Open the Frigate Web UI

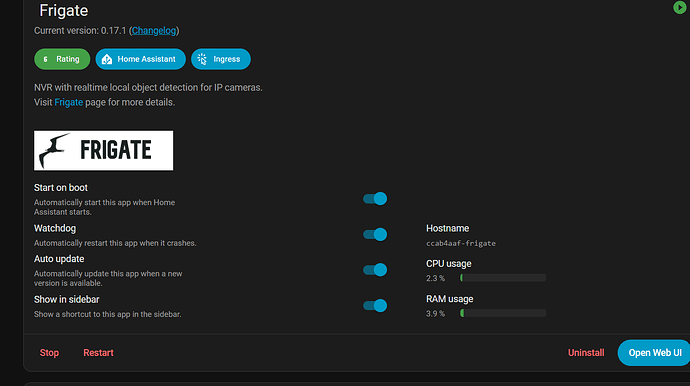coord(654,353)
